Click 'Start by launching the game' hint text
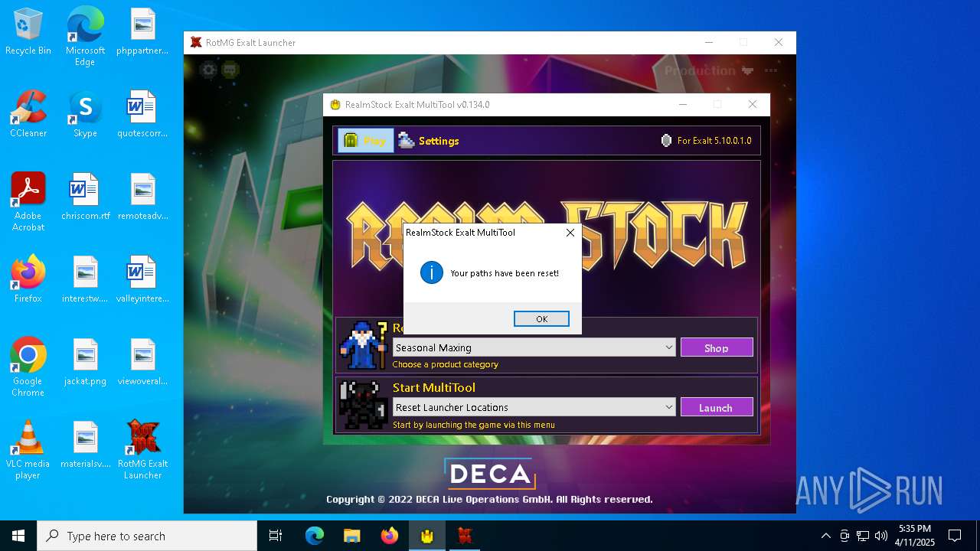The image size is (980, 551). pyautogui.click(x=474, y=425)
